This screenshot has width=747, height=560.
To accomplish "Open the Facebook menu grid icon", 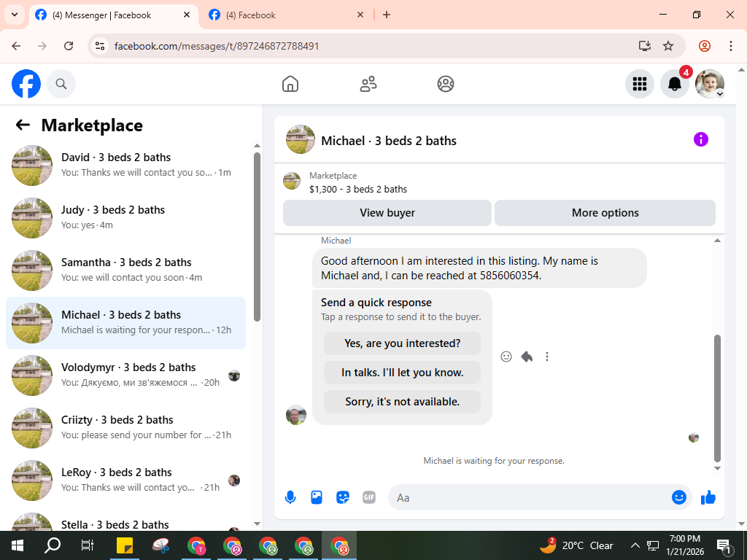I will (639, 84).
